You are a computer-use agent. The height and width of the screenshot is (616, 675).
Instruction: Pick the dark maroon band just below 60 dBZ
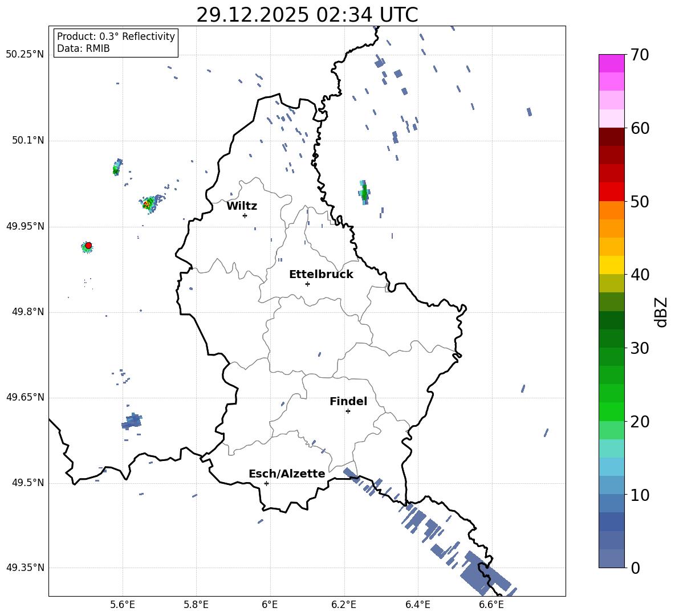[x=612, y=137]
